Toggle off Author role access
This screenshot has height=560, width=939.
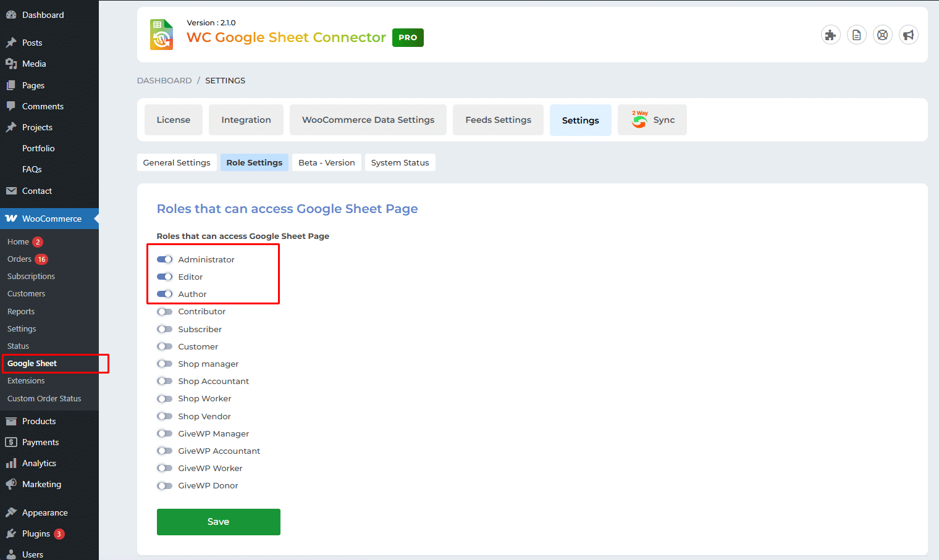tap(164, 294)
